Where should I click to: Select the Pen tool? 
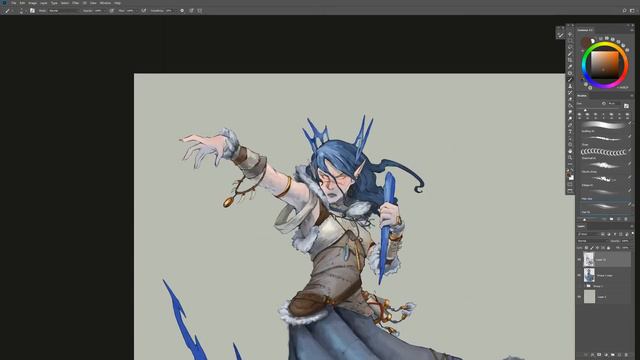(x=570, y=125)
